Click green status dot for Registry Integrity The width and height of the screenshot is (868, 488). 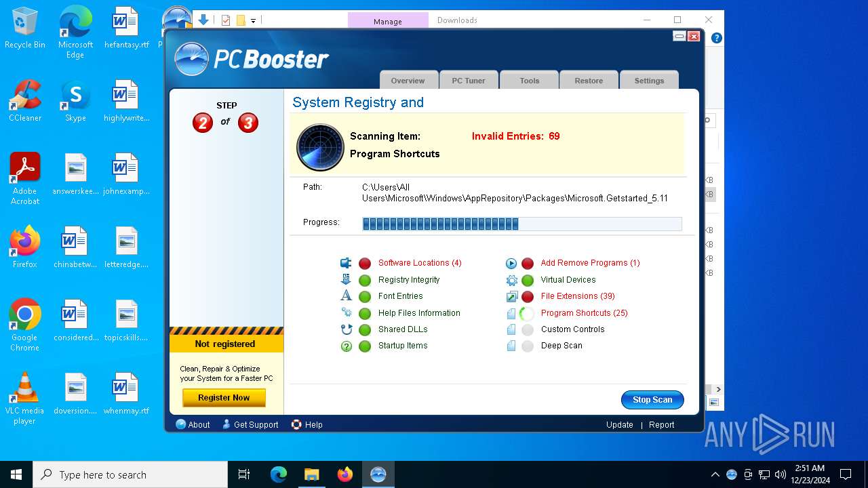pos(365,280)
